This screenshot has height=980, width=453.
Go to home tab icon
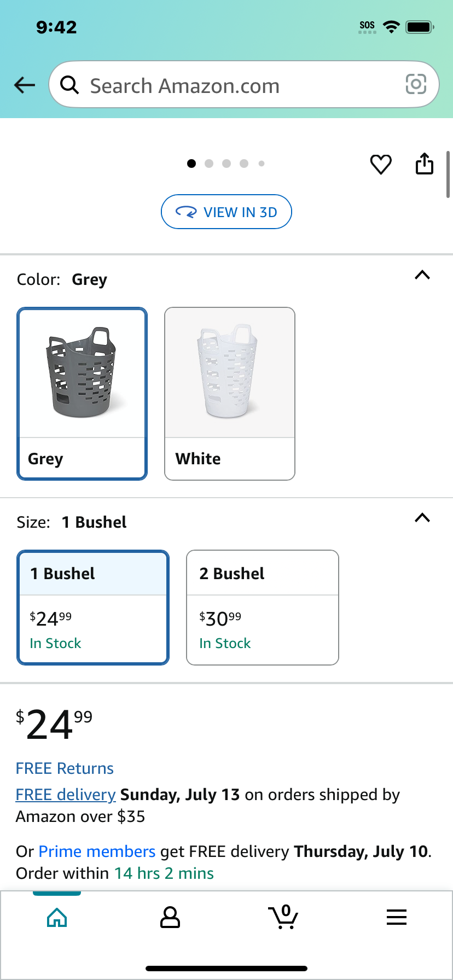point(57,917)
